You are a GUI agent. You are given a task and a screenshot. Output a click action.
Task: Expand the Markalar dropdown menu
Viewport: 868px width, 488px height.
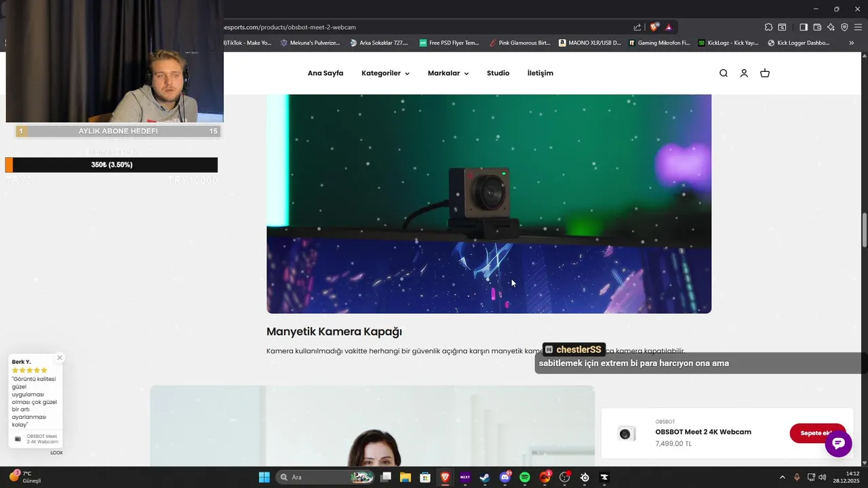click(448, 73)
